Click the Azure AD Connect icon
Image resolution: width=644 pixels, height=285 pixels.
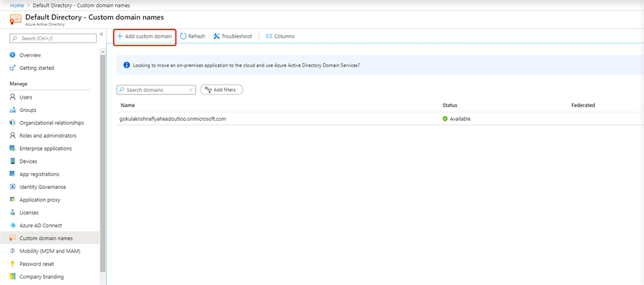point(13,225)
